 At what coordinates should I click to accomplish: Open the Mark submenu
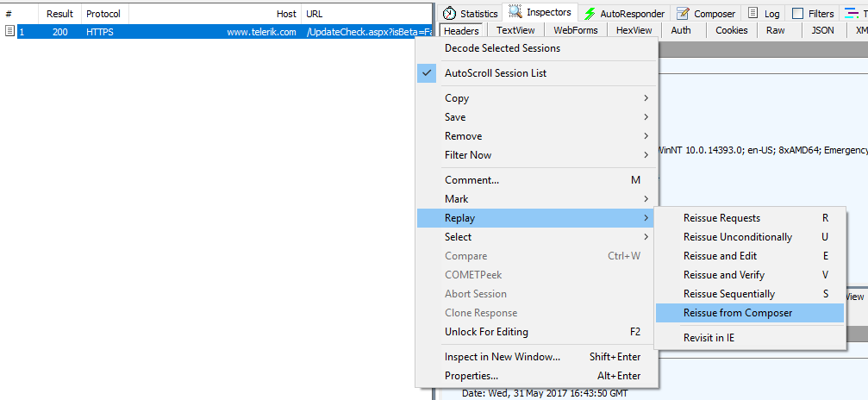click(x=645, y=199)
